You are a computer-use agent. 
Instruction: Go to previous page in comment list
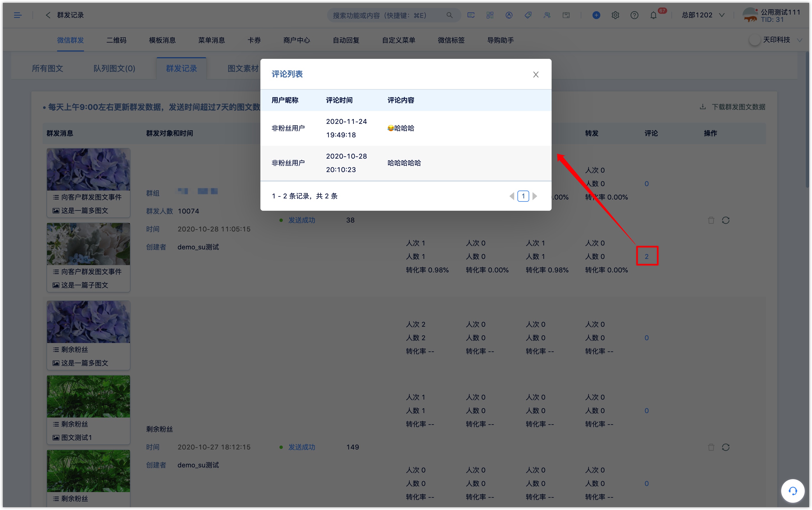(x=512, y=196)
